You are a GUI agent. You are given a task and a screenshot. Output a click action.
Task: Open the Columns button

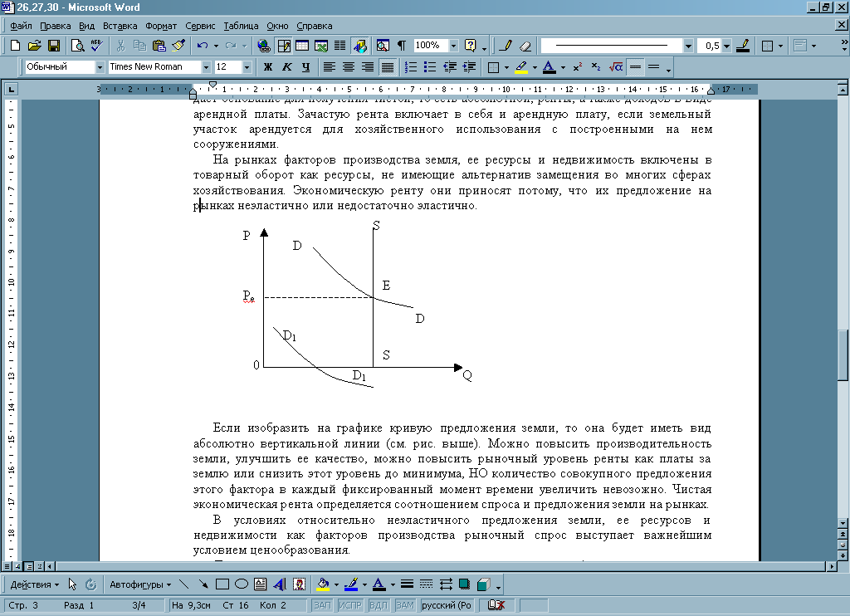pos(340,46)
